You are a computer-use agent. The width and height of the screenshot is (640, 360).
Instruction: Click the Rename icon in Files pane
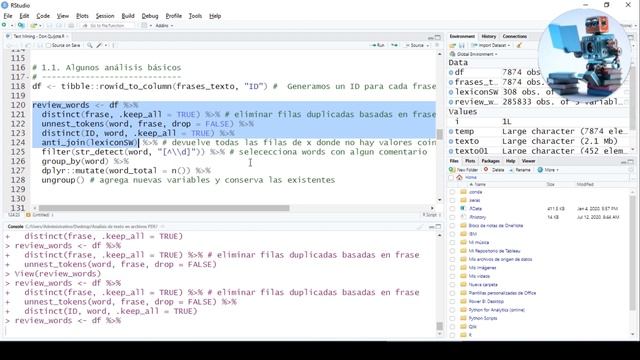point(511,170)
